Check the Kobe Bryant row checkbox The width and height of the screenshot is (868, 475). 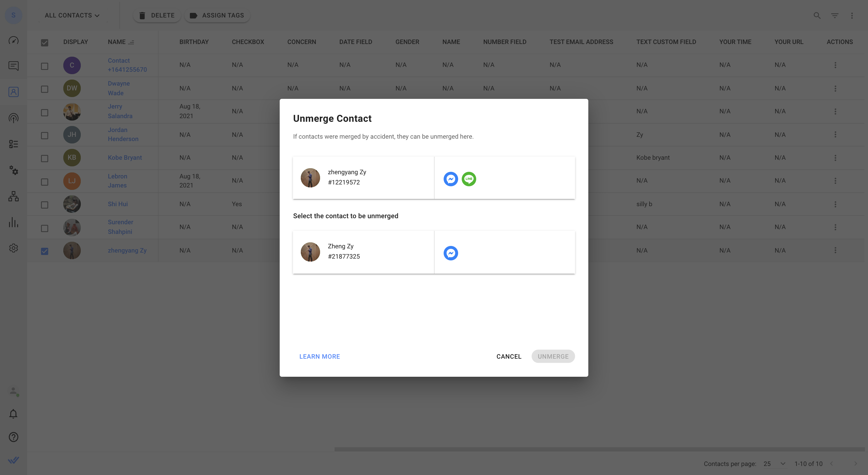(x=45, y=158)
